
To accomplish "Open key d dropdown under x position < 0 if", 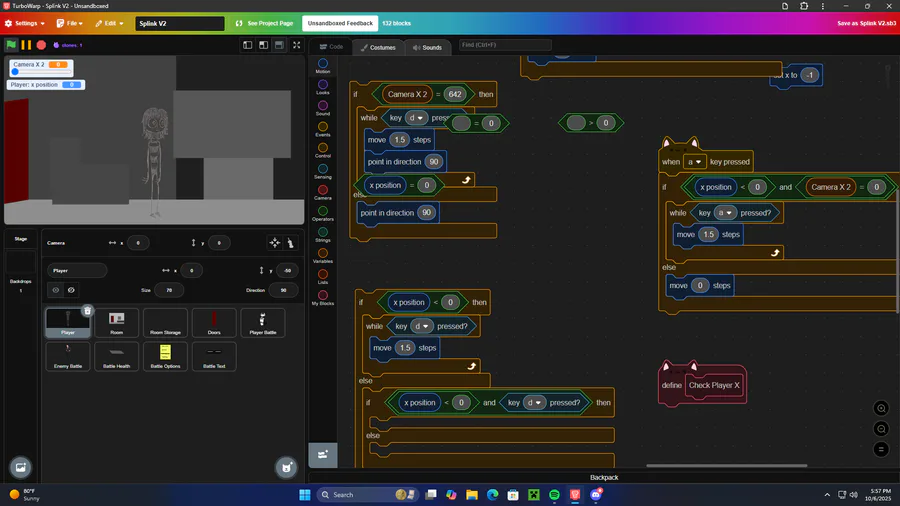I will (x=422, y=326).
